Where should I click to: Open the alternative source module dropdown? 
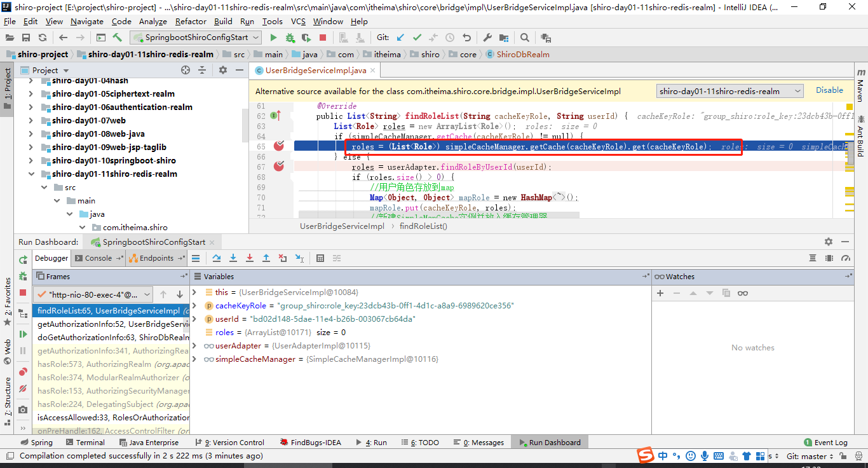click(730, 91)
